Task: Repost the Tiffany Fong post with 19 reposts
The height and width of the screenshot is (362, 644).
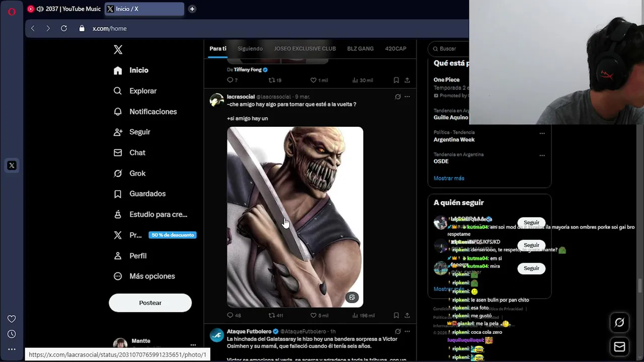Action: 275,80
